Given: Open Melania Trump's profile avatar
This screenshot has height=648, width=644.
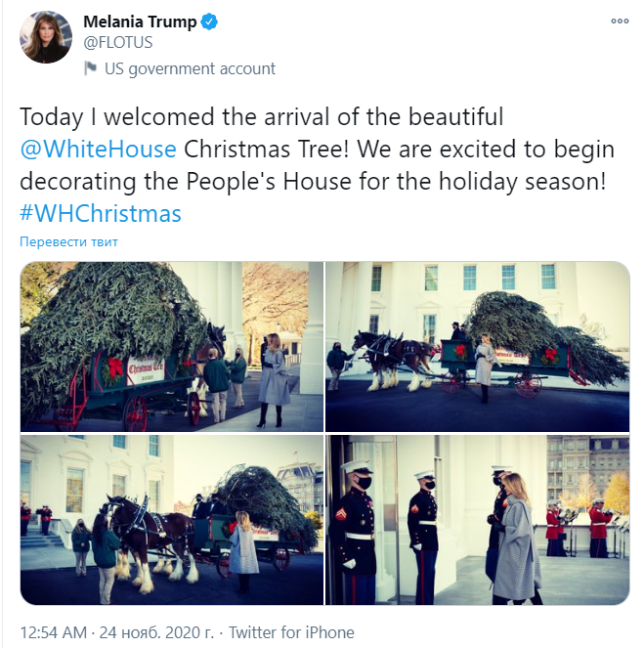Looking at the screenshot, I should pyautogui.click(x=46, y=37).
